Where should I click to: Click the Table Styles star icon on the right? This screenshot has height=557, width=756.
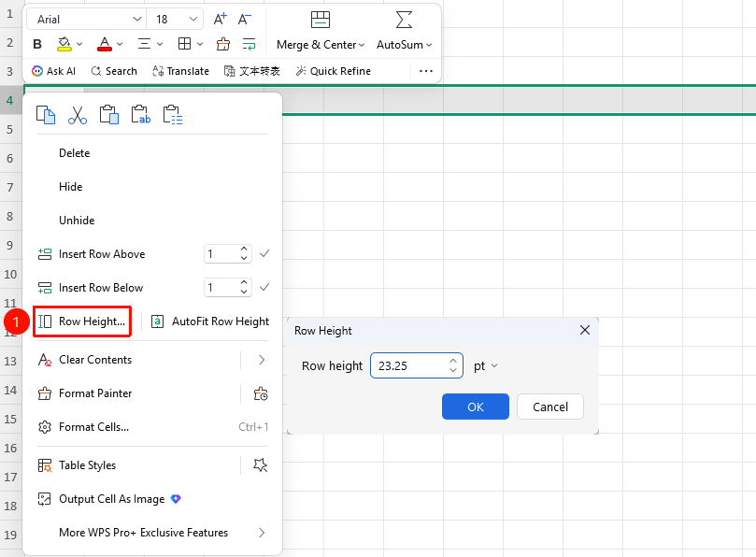(x=261, y=465)
